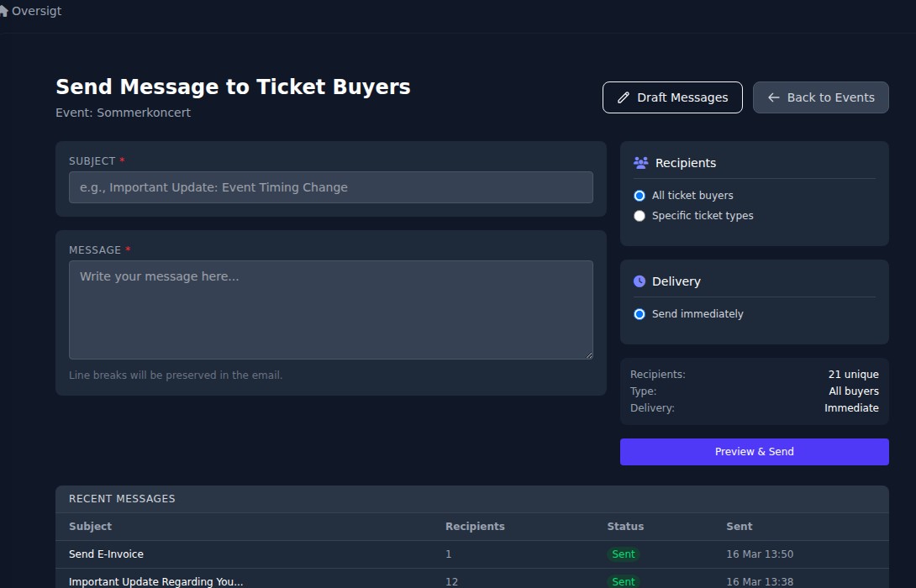This screenshot has height=588, width=916.
Task: Click the Message textarea resize handle
Action: coord(589,355)
